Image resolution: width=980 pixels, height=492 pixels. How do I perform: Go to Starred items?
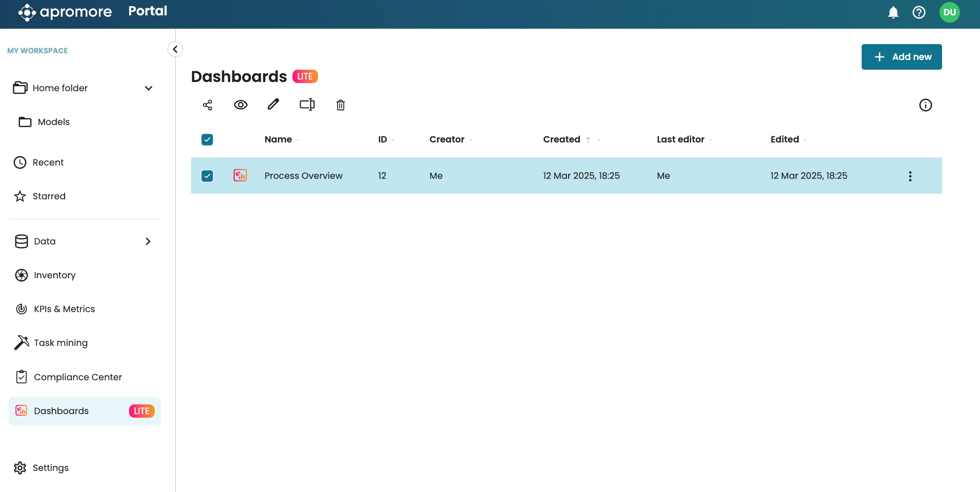click(49, 196)
